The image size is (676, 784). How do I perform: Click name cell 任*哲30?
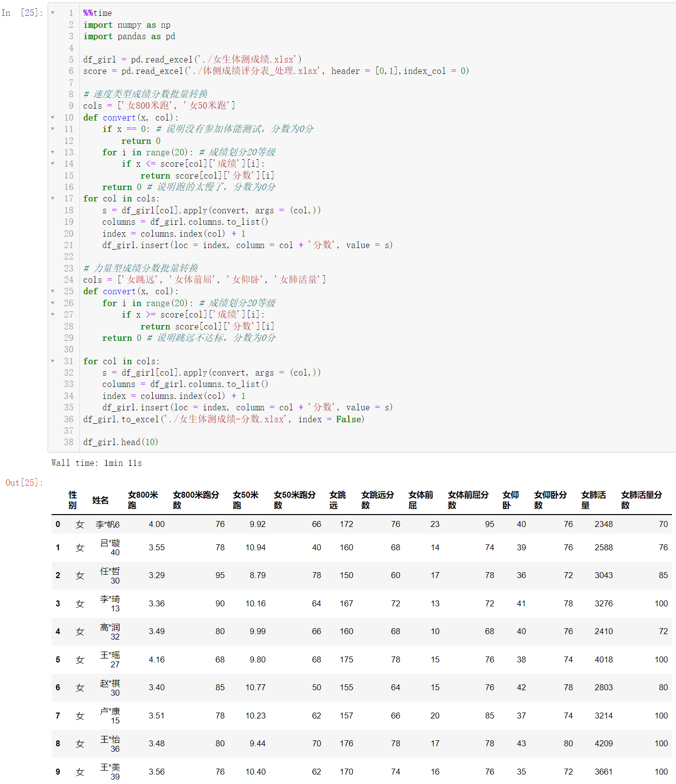(x=110, y=576)
